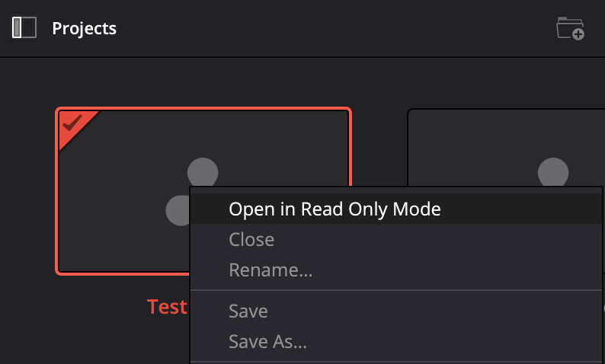Click the red checkmark badge on Test project

72,123
